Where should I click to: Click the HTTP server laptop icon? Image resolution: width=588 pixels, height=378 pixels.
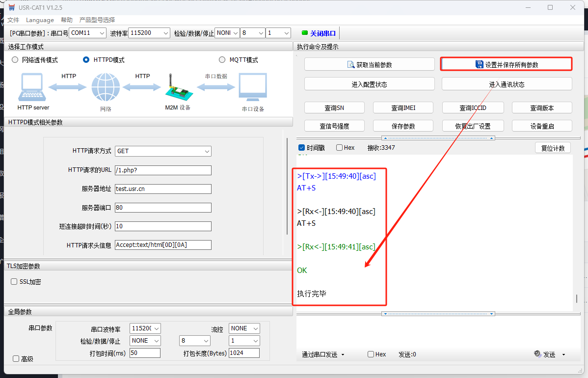32,88
